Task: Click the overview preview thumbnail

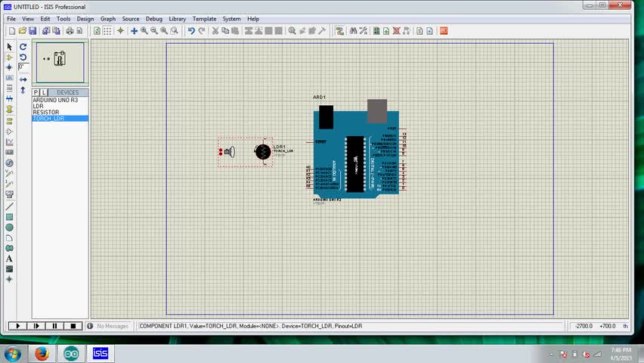Action: point(60,63)
